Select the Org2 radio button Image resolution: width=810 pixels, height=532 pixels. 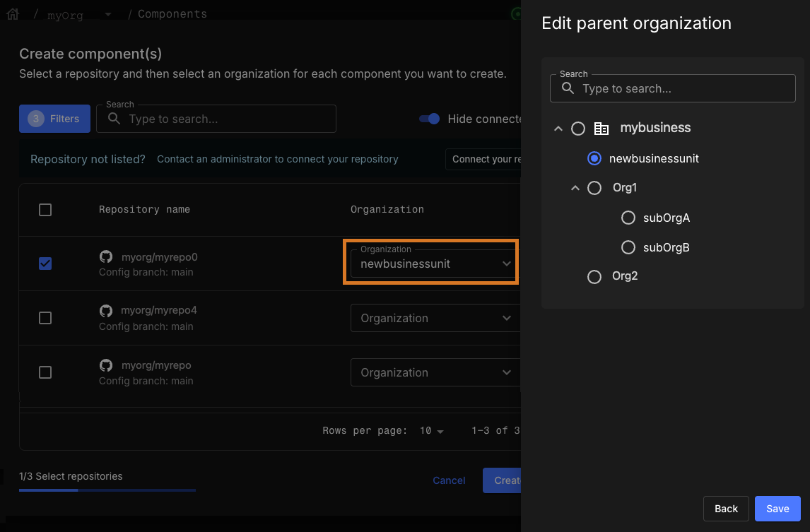pyautogui.click(x=594, y=276)
